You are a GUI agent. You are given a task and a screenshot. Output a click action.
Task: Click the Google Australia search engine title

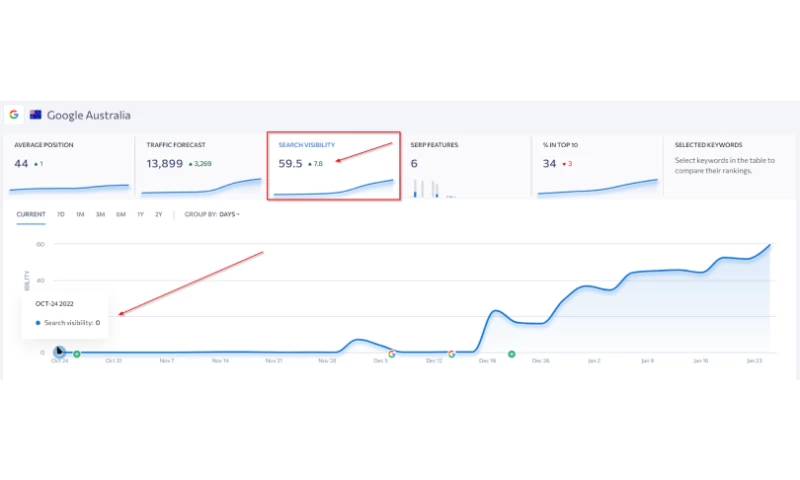point(89,115)
